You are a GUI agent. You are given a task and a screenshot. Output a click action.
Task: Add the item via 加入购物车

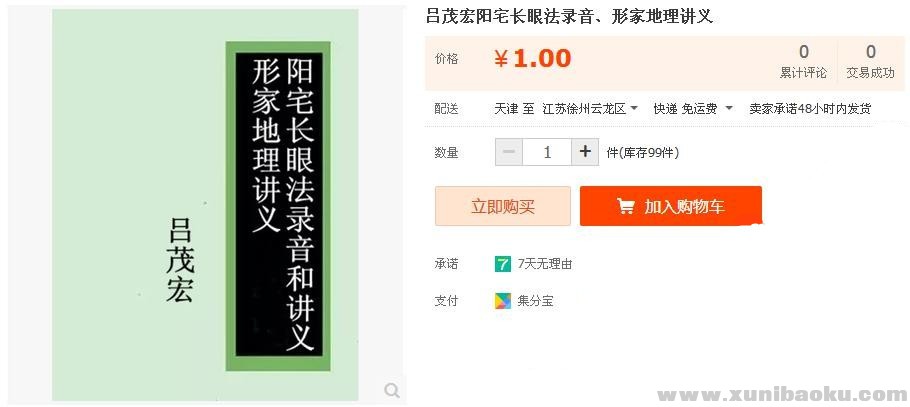coord(671,206)
